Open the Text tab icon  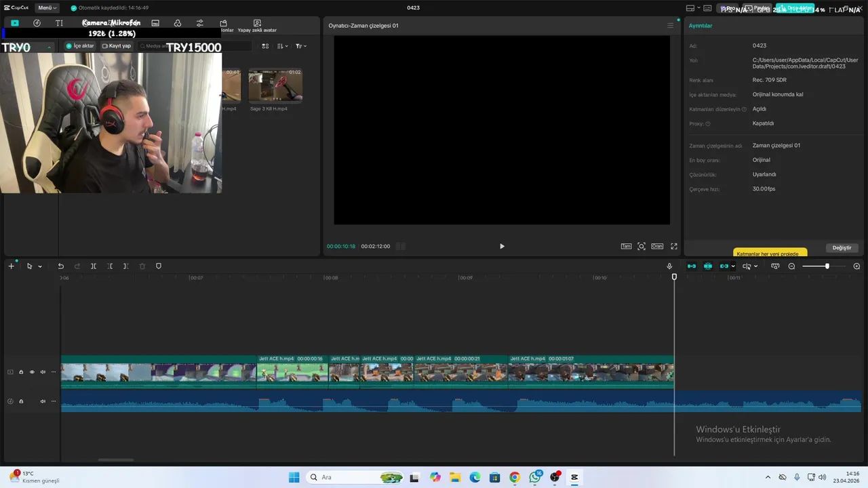[x=59, y=23]
